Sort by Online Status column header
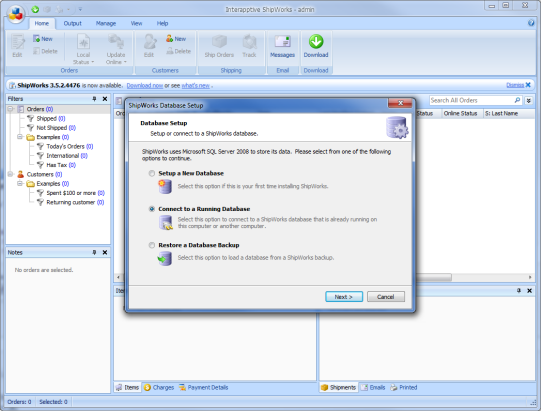This screenshot has width=541, height=411. (462, 114)
